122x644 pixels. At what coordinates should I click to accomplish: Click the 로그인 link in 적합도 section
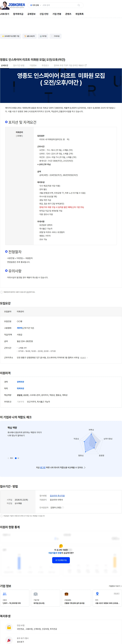coord(43,468)
